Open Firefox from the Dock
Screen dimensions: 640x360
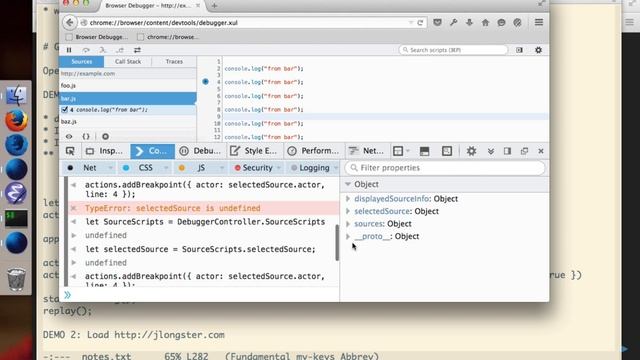[16, 120]
